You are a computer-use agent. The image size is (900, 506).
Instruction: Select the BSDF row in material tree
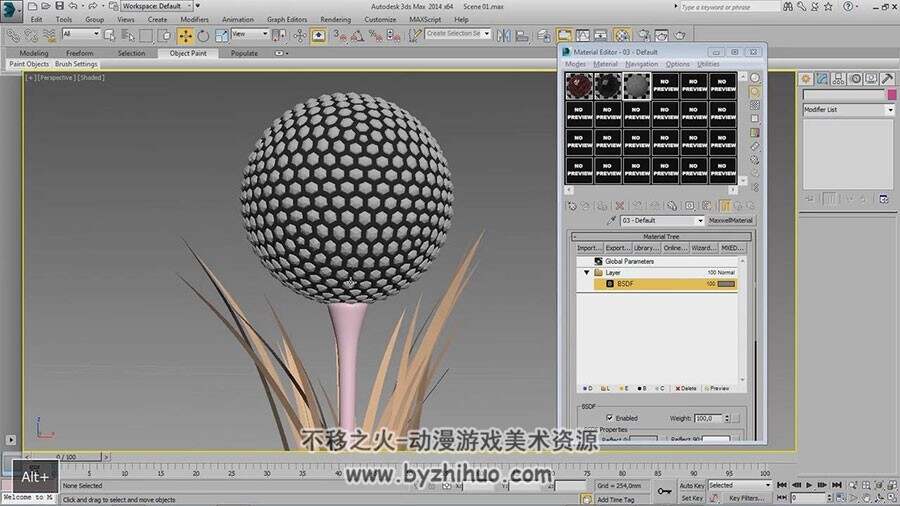(665, 284)
